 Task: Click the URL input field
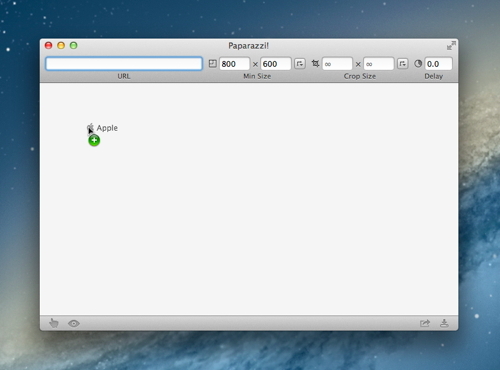[x=124, y=64]
